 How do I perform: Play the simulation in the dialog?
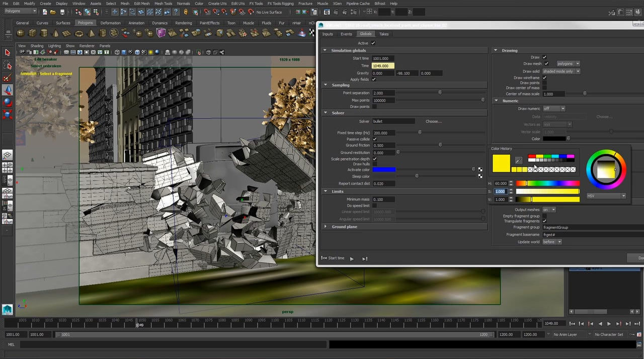tap(352, 258)
